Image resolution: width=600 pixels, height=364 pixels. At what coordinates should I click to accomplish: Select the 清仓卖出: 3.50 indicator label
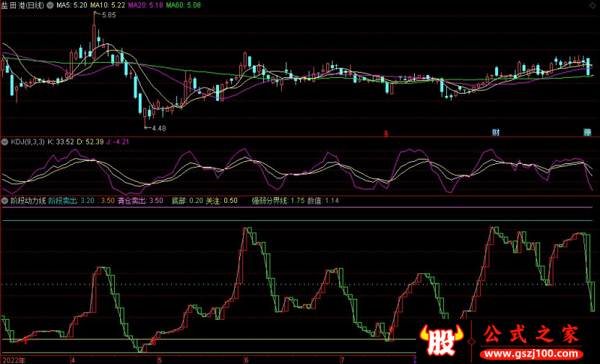(145, 201)
